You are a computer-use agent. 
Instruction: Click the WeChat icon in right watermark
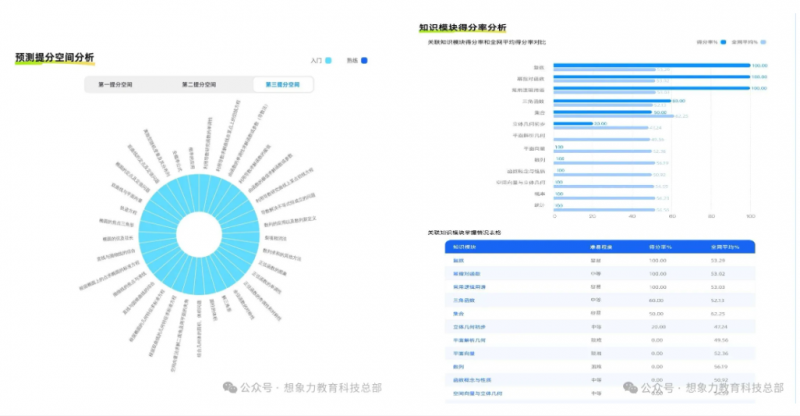(x=631, y=387)
